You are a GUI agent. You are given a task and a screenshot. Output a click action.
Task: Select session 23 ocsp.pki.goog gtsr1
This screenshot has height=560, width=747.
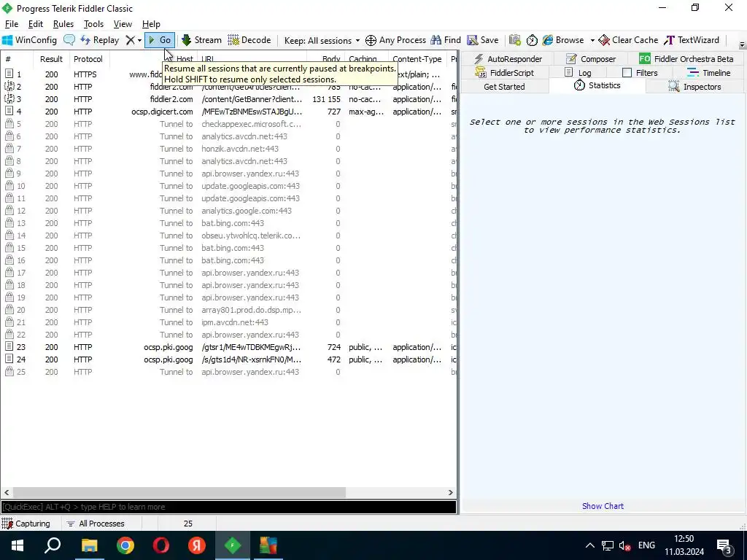click(x=228, y=347)
